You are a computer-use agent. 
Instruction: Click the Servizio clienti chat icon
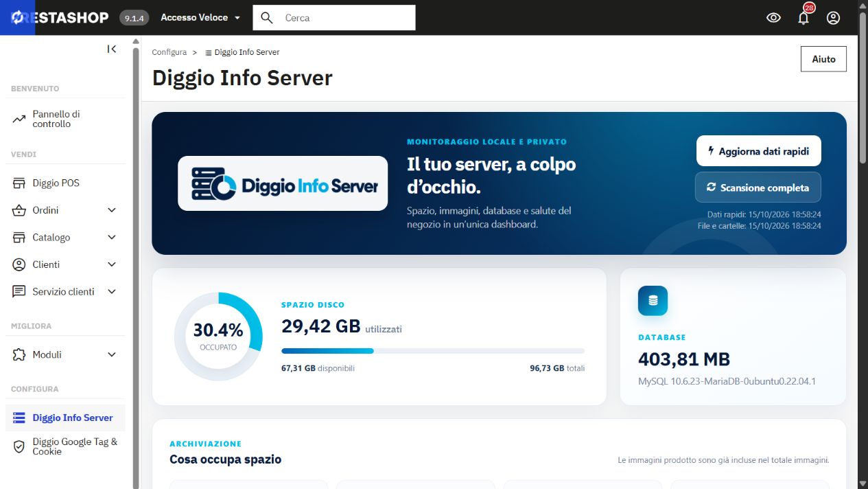(x=19, y=292)
